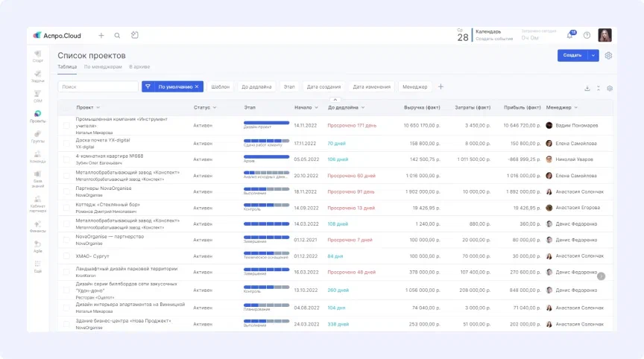Click stage progress bar for 4-комнатная квартира №668
This screenshot has width=644, height=359.
(x=266, y=156)
